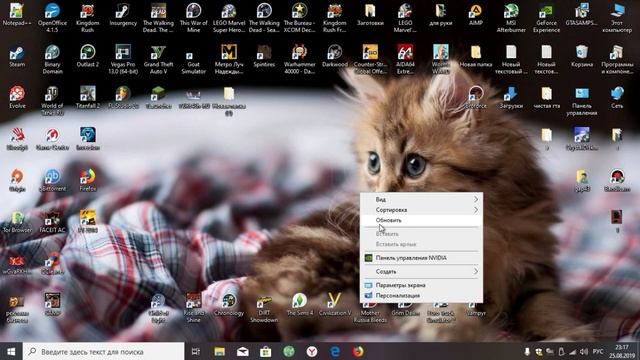Expand the Вид submenu
This screenshot has height=360, width=640.
pos(421,199)
